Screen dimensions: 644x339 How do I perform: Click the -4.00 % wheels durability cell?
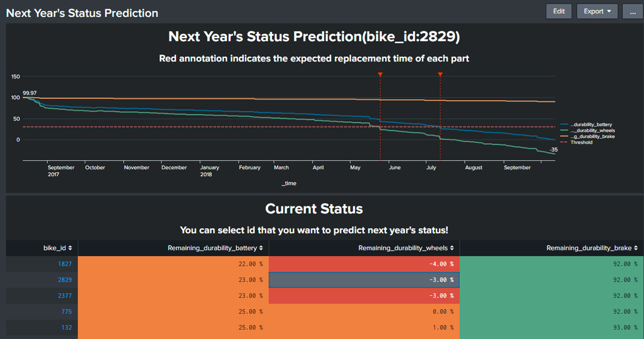(441, 264)
